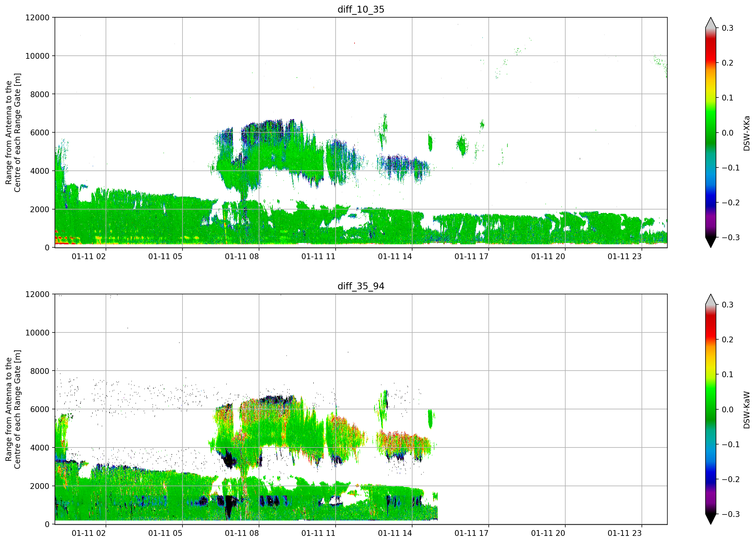Click the top colorbar black lower arrow

(710, 242)
